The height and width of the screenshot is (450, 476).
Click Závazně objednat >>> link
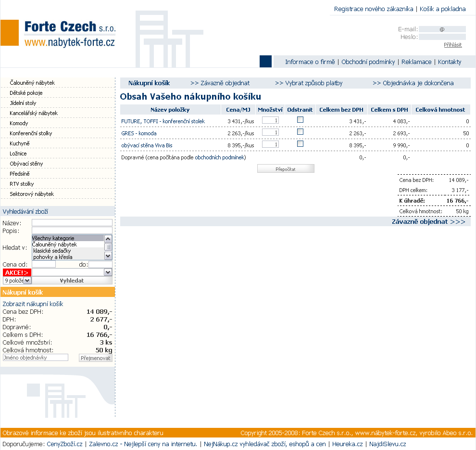point(428,222)
